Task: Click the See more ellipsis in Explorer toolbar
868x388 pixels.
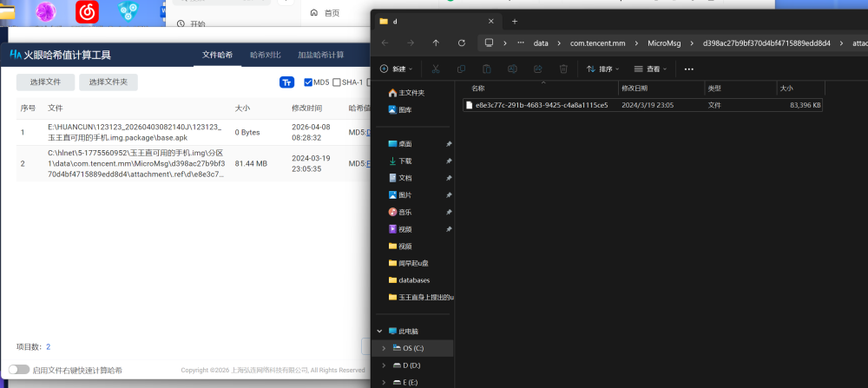Action: [x=689, y=69]
